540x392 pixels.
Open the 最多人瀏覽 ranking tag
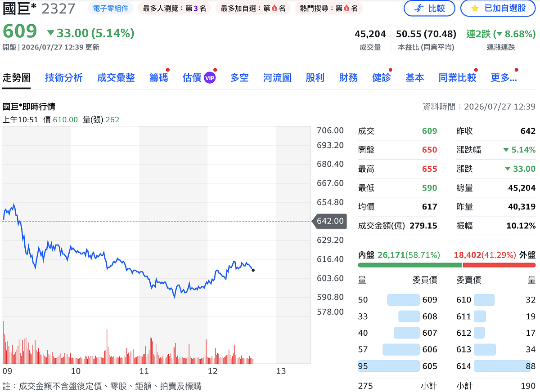pos(174,8)
